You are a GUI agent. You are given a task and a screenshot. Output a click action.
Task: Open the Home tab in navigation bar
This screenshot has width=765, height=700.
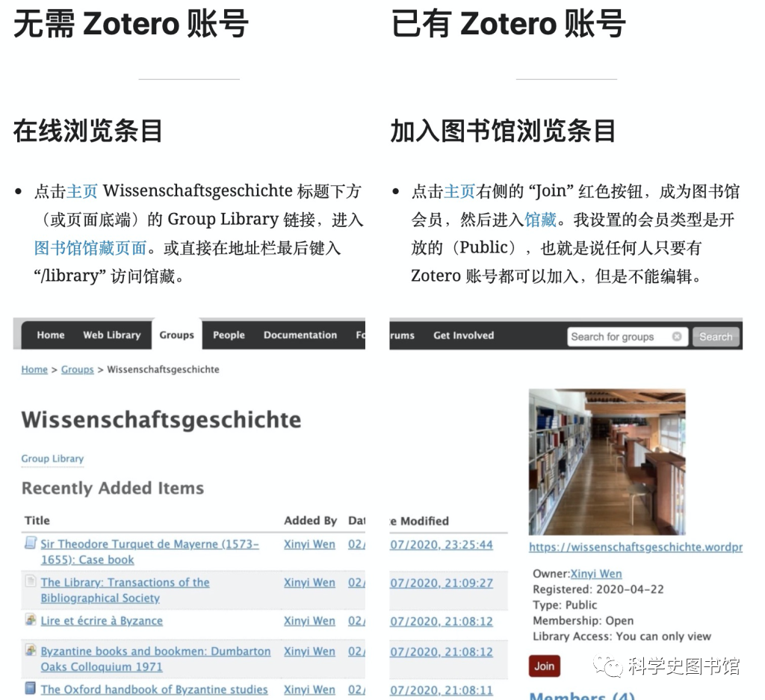click(x=51, y=335)
